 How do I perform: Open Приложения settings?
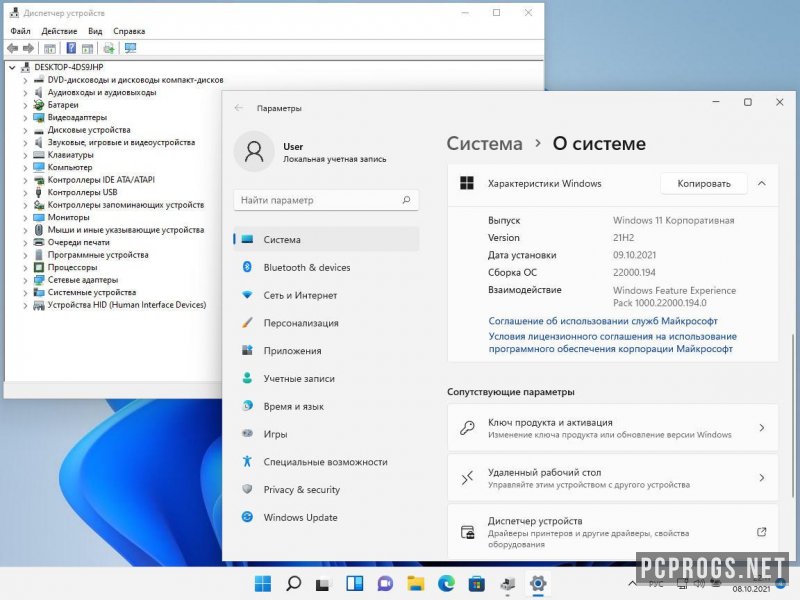pyautogui.click(x=326, y=351)
